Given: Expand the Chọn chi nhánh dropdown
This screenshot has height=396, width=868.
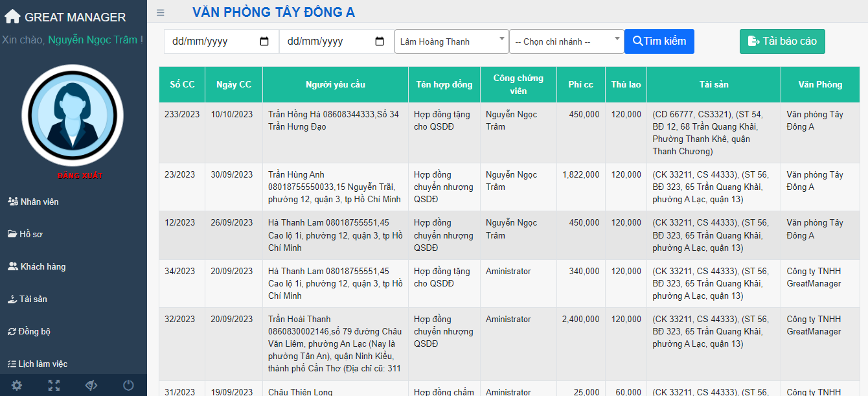Looking at the screenshot, I should (566, 41).
